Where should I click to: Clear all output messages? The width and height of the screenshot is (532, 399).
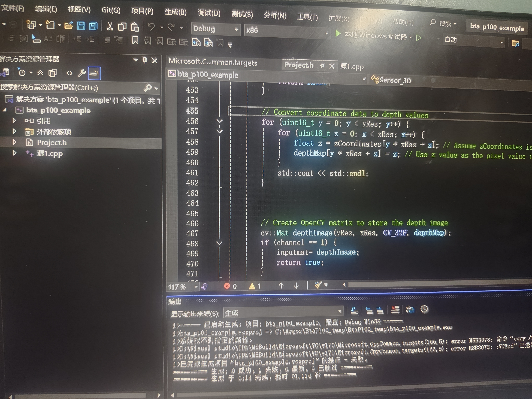[395, 310]
